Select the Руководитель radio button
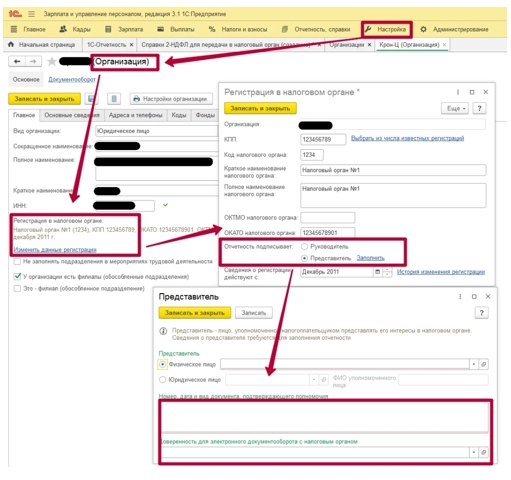 304,247
